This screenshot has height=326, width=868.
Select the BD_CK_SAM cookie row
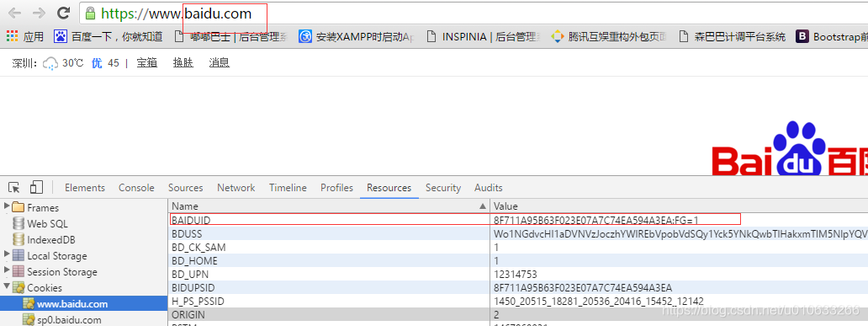[x=518, y=247]
